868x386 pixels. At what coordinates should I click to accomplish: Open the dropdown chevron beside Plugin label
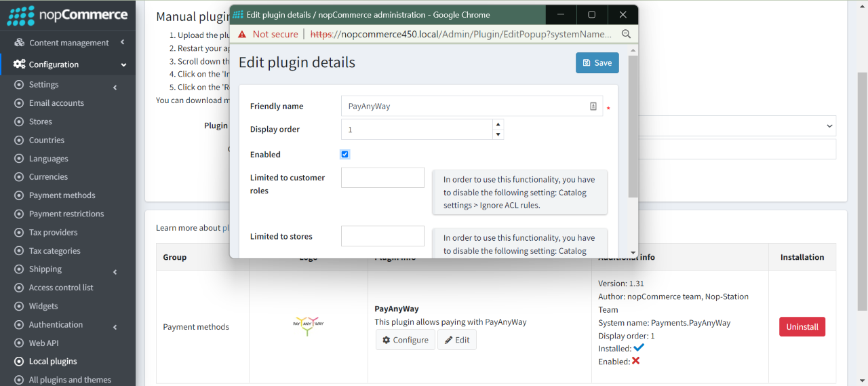(x=829, y=126)
